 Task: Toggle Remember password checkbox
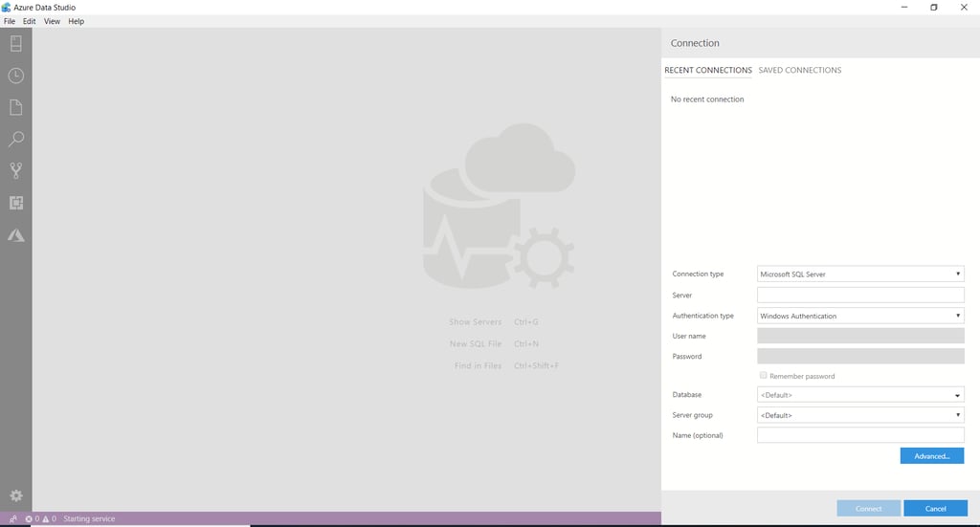pyautogui.click(x=763, y=375)
